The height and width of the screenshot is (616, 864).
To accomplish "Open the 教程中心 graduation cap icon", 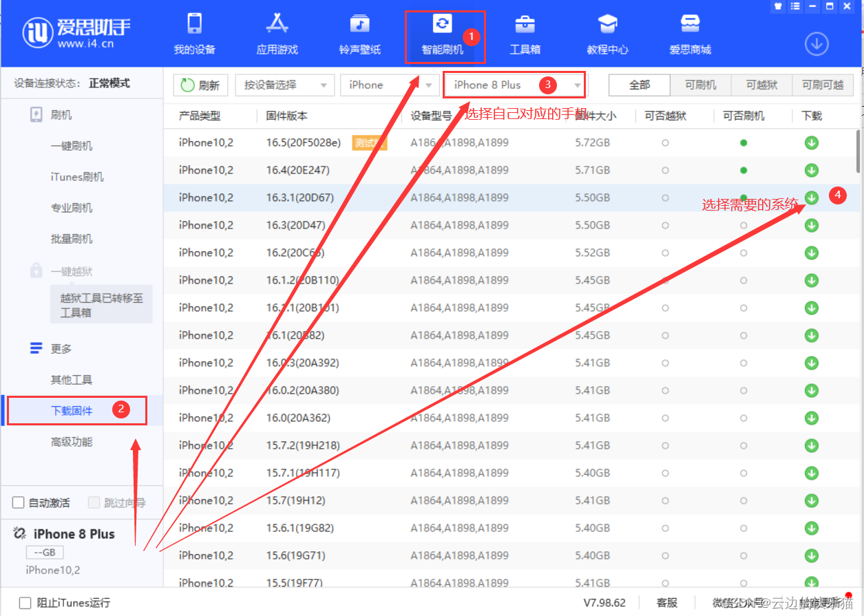I will (608, 24).
